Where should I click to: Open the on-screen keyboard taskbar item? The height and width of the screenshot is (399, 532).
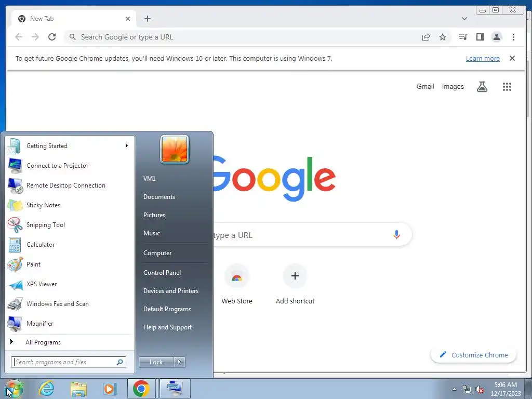175,389
